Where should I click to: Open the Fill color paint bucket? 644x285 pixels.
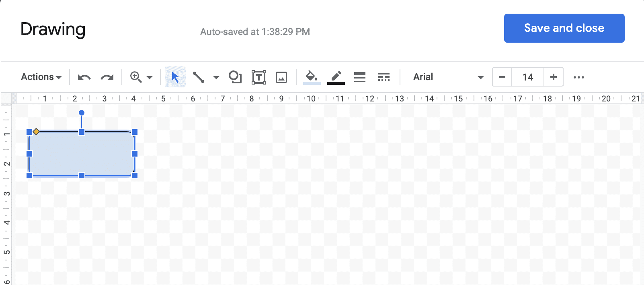coord(312,77)
